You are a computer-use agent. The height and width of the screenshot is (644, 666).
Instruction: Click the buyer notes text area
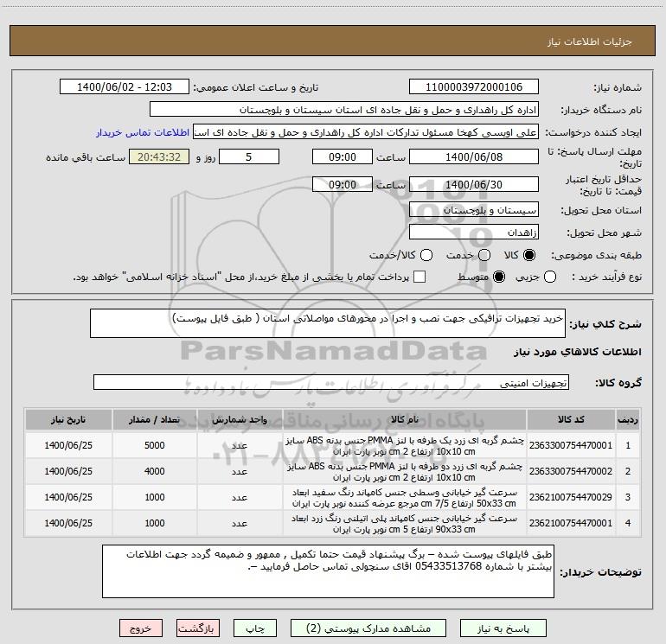coord(328,571)
